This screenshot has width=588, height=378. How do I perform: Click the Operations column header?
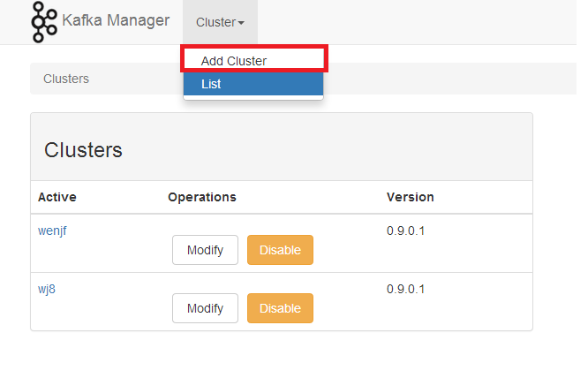[x=202, y=196]
